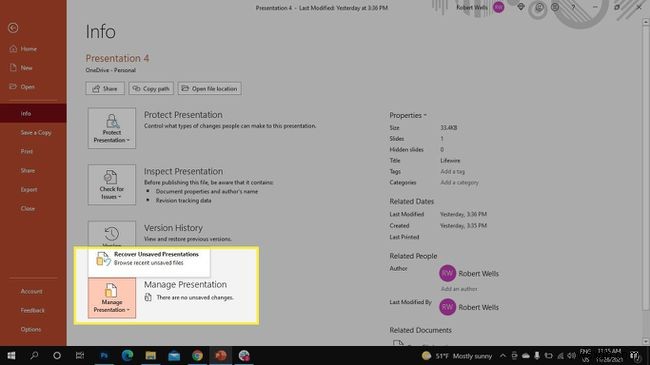
Task: Open taskbar search magnifier
Action: [34, 355]
